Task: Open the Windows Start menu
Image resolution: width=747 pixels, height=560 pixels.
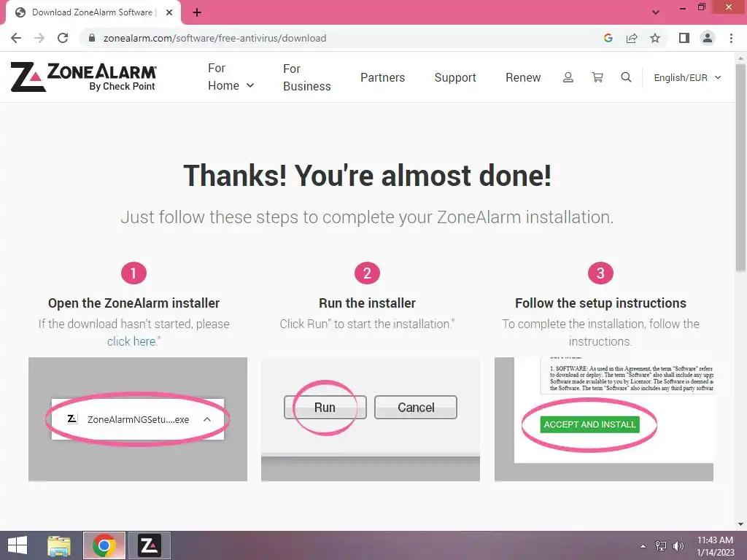Action: click(x=18, y=545)
